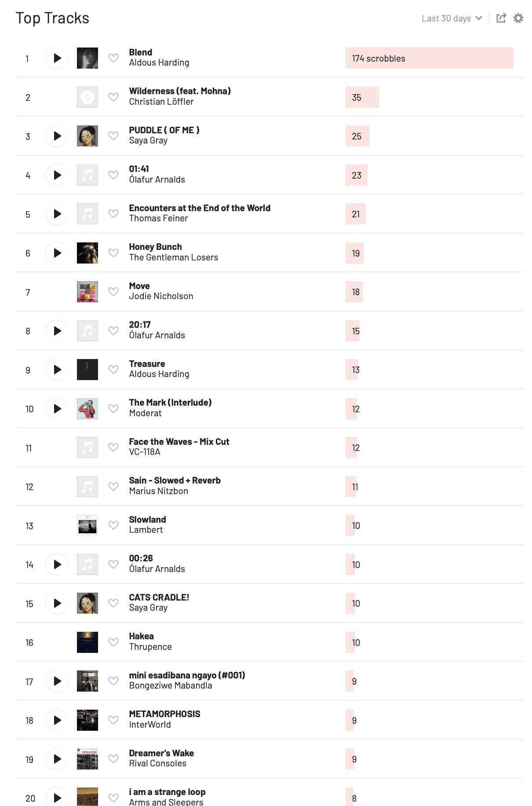Image resolution: width=532 pixels, height=806 pixels.
Task: Click the 35 scrobbles bar for Wilderness
Action: click(362, 97)
